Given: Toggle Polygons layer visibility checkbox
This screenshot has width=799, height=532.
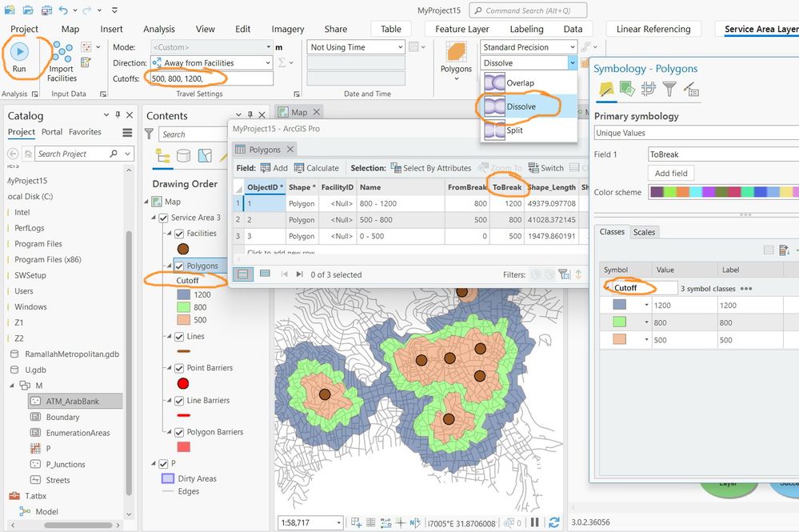Looking at the screenshot, I should (x=179, y=266).
